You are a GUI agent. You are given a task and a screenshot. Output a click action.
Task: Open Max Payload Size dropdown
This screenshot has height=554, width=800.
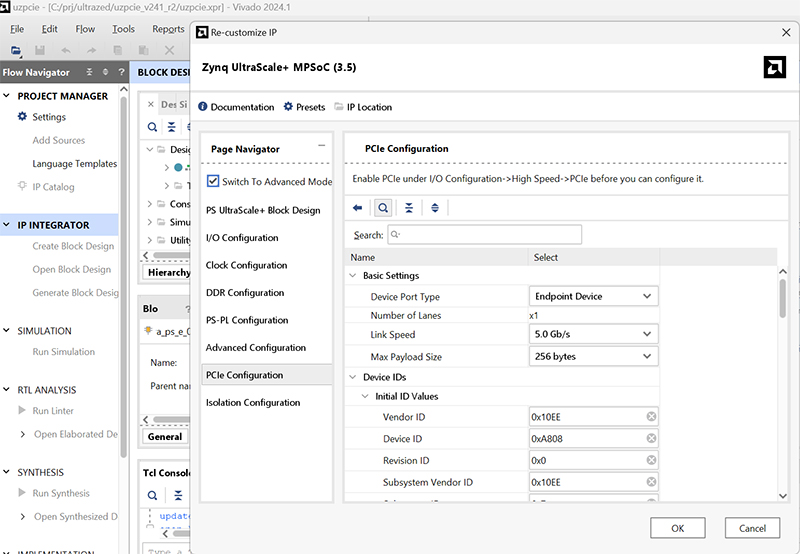(x=647, y=356)
